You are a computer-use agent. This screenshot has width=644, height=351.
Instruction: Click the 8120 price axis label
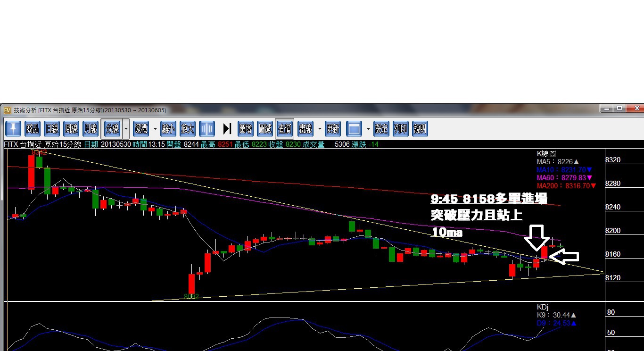pyautogui.click(x=613, y=278)
